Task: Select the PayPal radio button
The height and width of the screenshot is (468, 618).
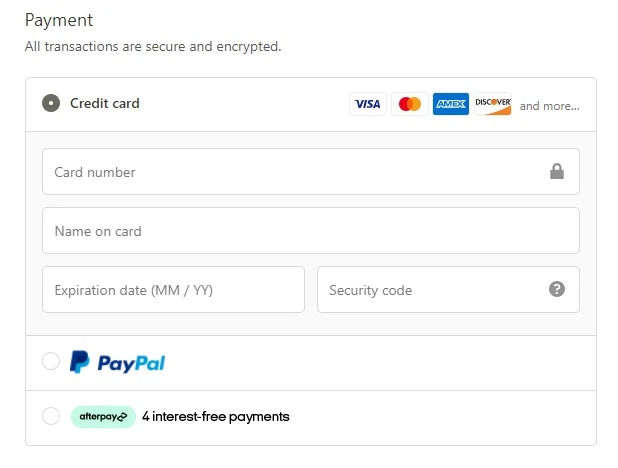Action: tap(51, 361)
